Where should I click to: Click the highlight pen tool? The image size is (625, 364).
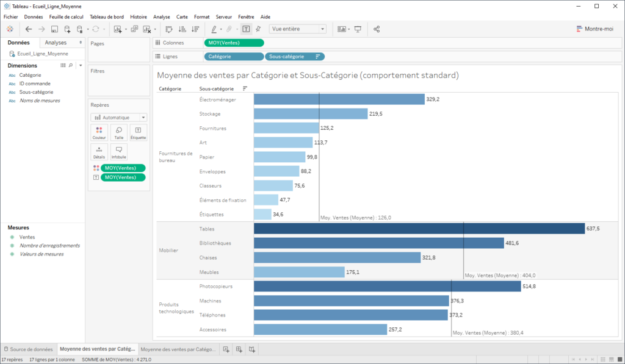214,29
